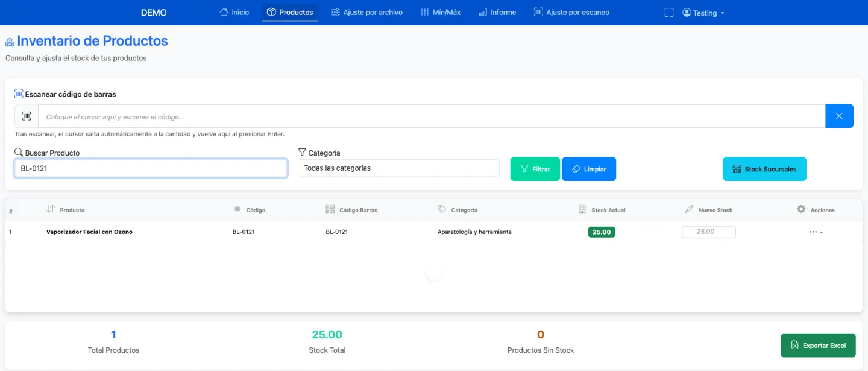Select product Vaporizador Facial con Ozono

coord(89,232)
